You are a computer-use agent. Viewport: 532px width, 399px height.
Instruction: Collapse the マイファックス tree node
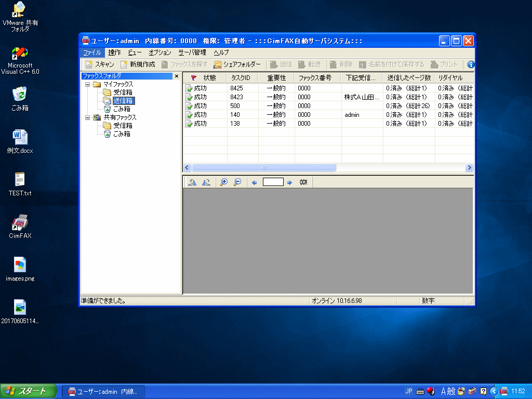pos(87,84)
